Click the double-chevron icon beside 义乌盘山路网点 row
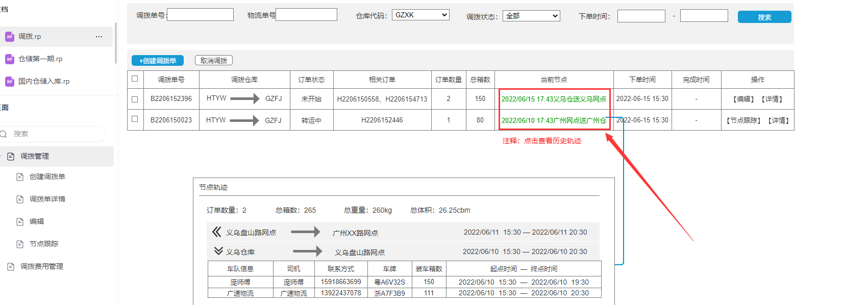868x305 pixels. (x=217, y=232)
